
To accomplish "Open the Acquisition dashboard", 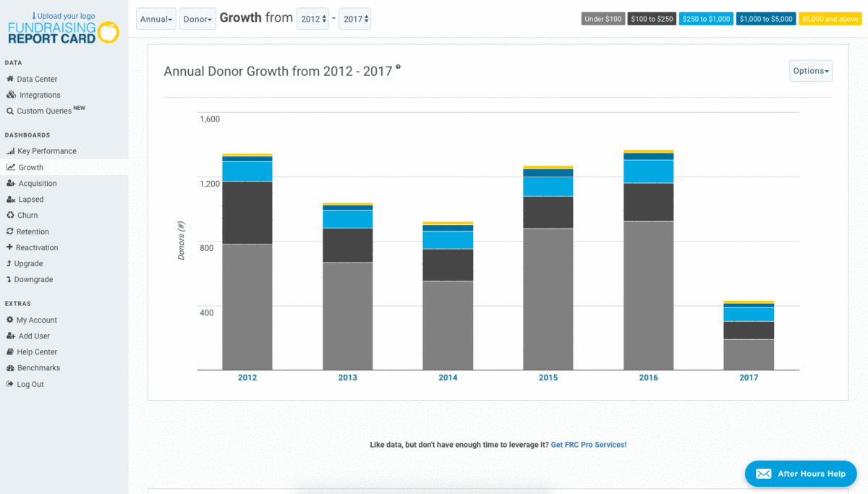I will 42,183.
